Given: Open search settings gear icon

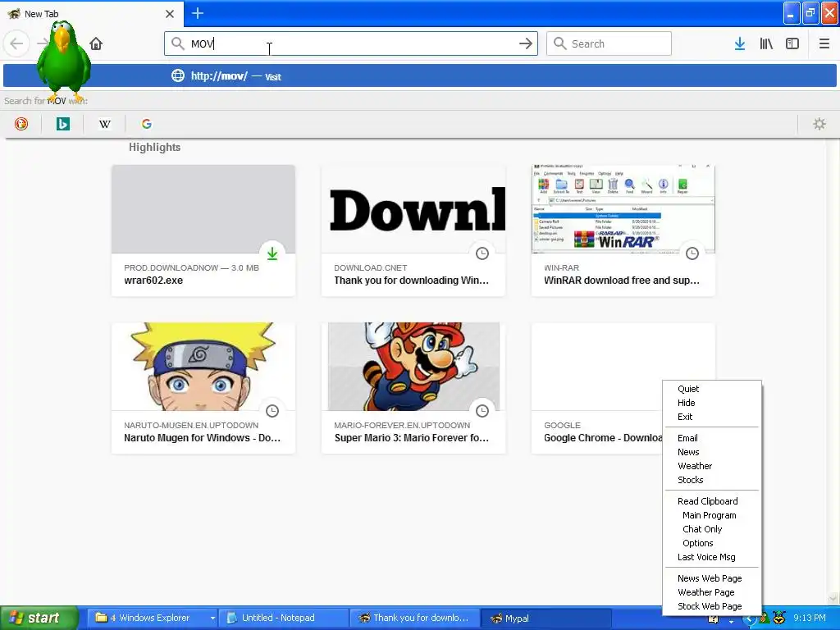Looking at the screenshot, I should tap(819, 125).
